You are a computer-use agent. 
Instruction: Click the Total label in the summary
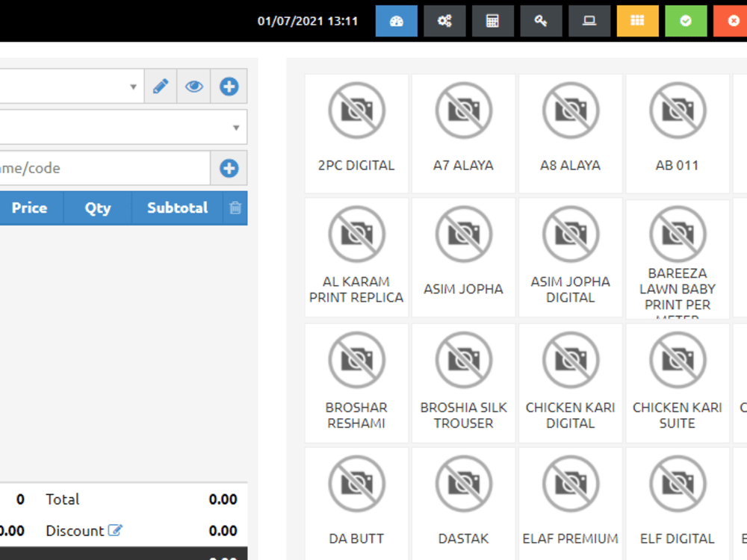(63, 499)
